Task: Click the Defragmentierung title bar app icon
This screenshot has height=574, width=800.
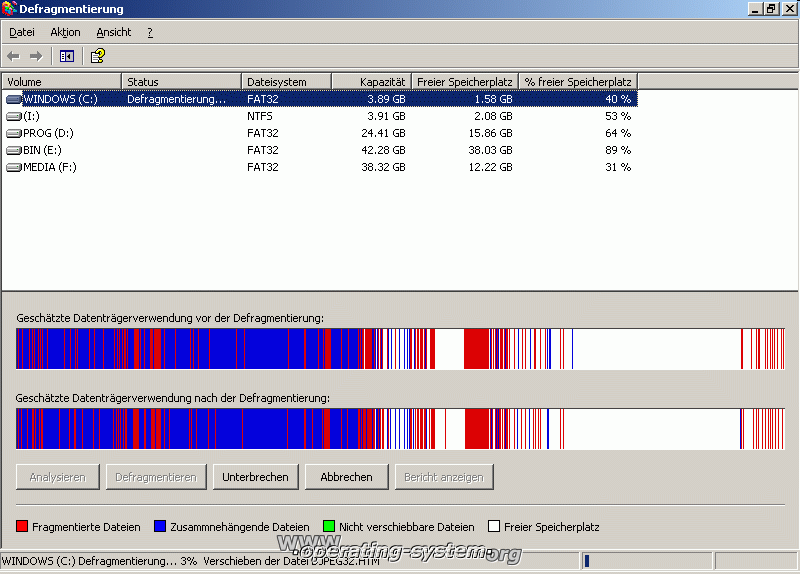Action: (9, 9)
